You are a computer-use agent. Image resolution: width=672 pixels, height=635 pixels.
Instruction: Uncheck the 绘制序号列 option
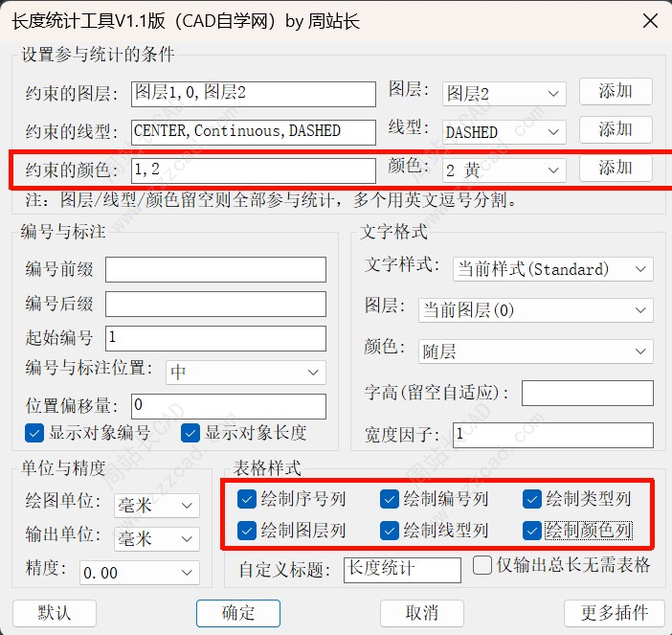coord(247,499)
